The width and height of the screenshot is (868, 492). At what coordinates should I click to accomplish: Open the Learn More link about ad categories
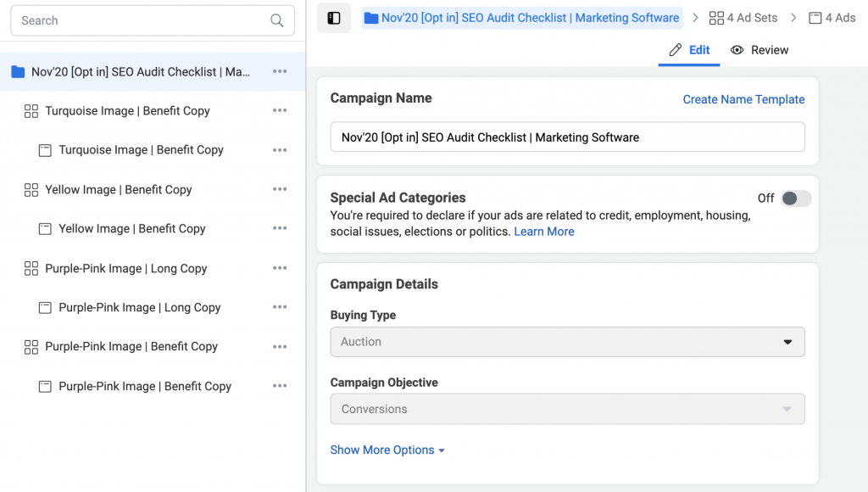pyautogui.click(x=543, y=232)
